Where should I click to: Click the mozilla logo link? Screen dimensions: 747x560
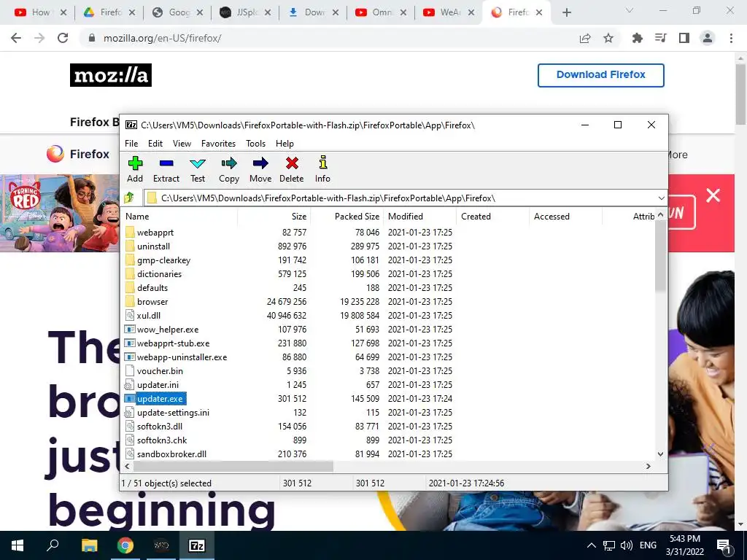pos(111,75)
